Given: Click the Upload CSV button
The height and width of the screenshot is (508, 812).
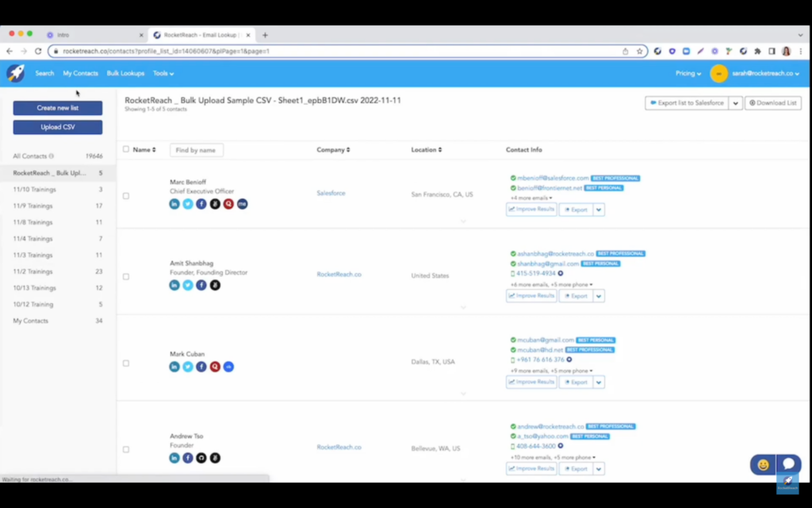Looking at the screenshot, I should coord(57,126).
